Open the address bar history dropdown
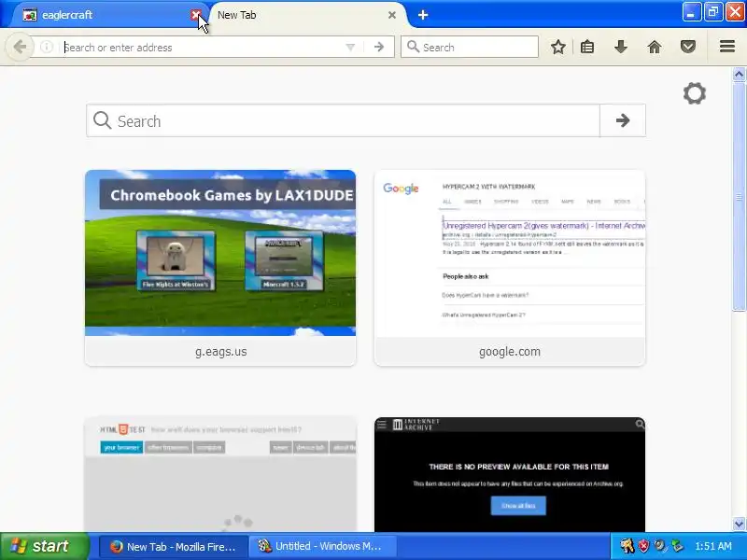 tap(350, 48)
